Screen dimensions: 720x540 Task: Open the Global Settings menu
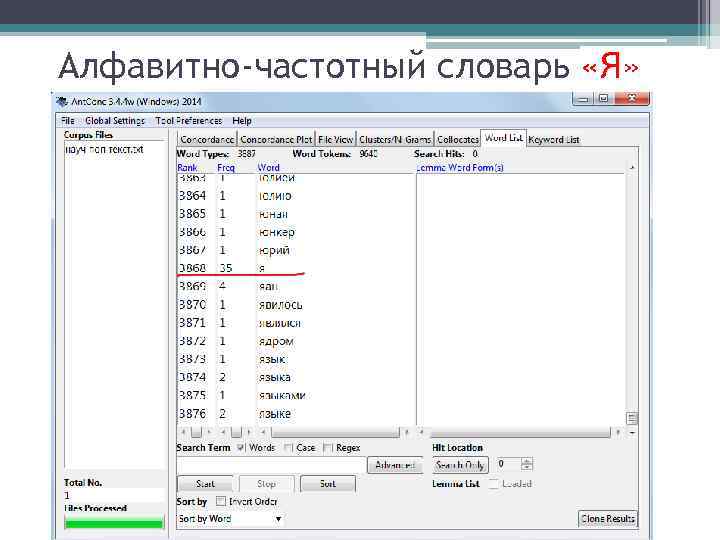pos(115,121)
